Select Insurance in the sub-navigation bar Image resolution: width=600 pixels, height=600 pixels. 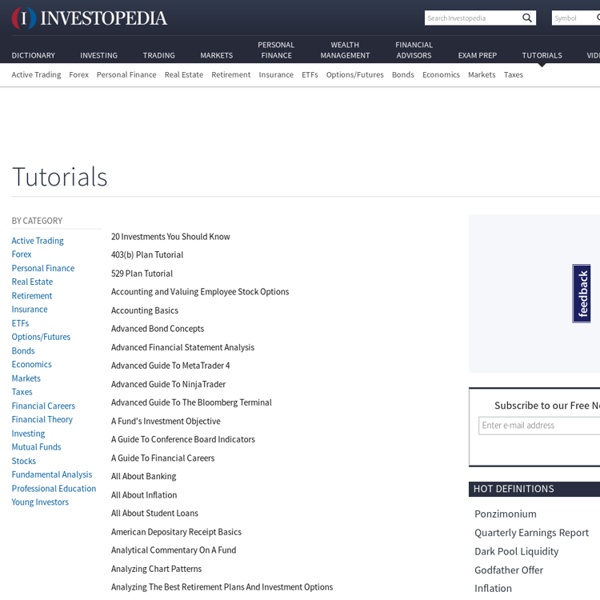point(276,75)
